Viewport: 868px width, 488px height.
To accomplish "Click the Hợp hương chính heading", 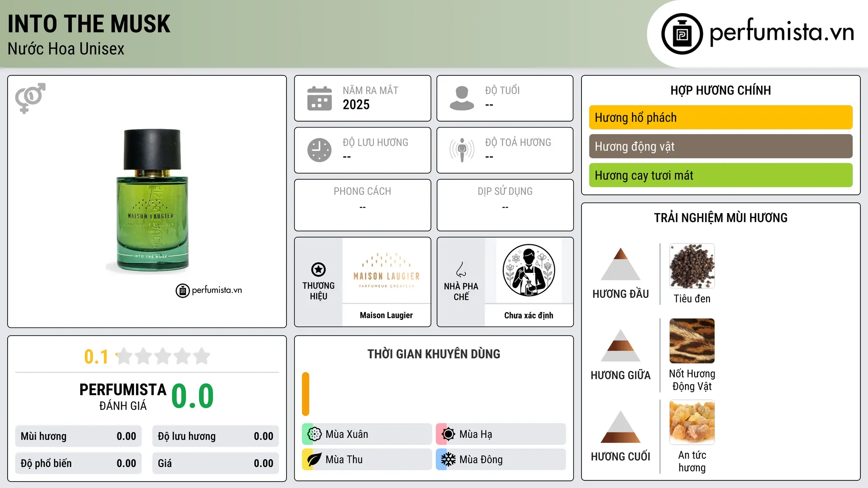I will pyautogui.click(x=721, y=90).
